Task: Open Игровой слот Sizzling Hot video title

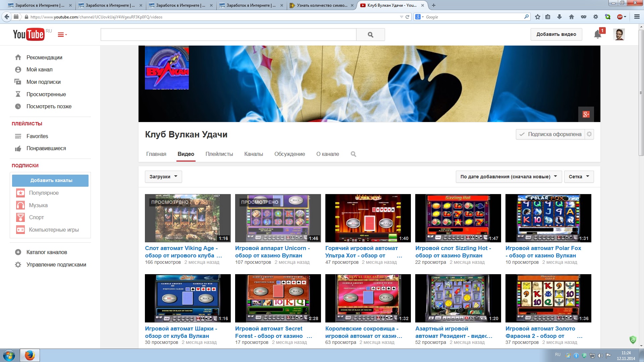Action: click(453, 252)
